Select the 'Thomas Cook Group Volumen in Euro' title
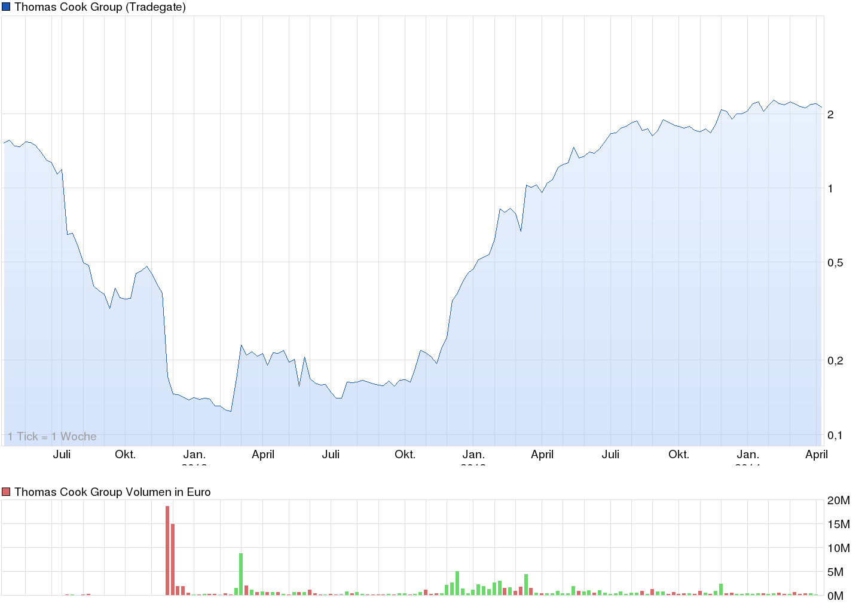 point(112,492)
